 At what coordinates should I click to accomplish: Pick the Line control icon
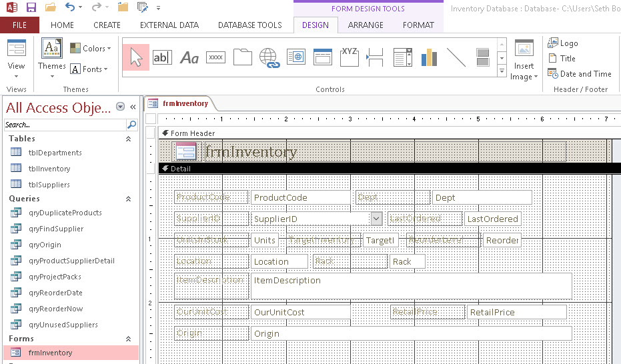click(x=456, y=57)
